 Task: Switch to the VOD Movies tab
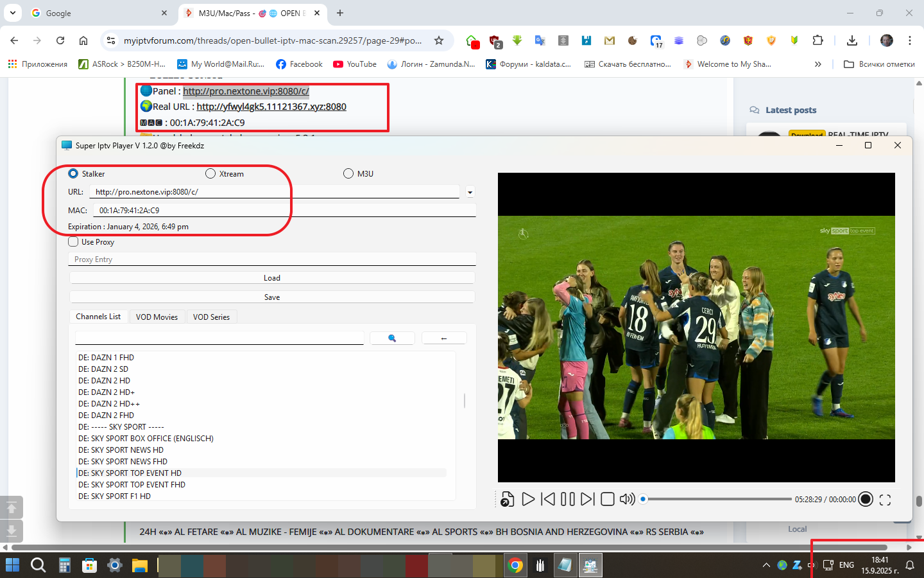point(157,317)
